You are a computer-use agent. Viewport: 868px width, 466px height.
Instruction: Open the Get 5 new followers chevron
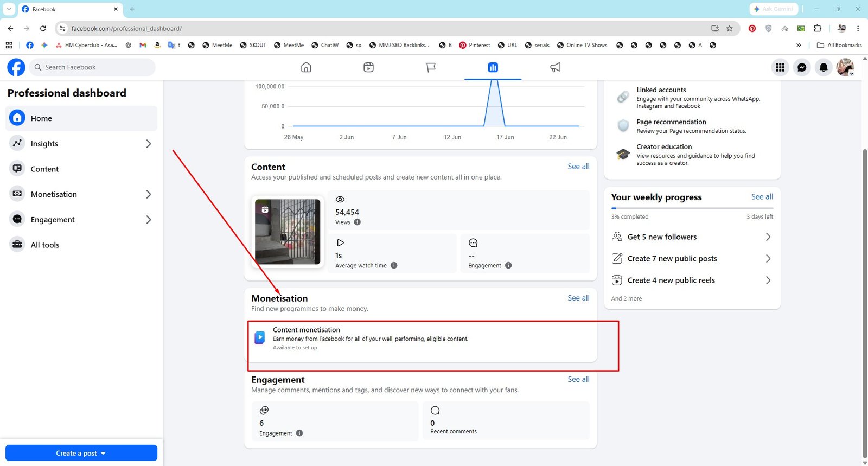coord(768,237)
